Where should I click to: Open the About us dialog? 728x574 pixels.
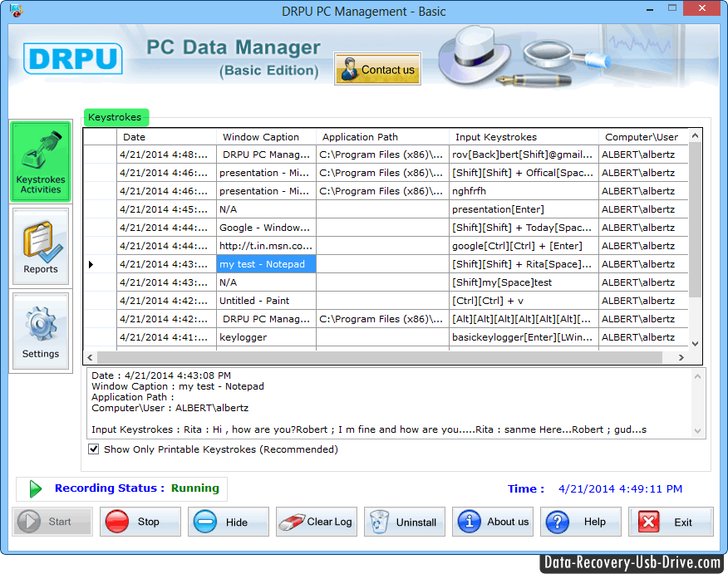pos(493,522)
